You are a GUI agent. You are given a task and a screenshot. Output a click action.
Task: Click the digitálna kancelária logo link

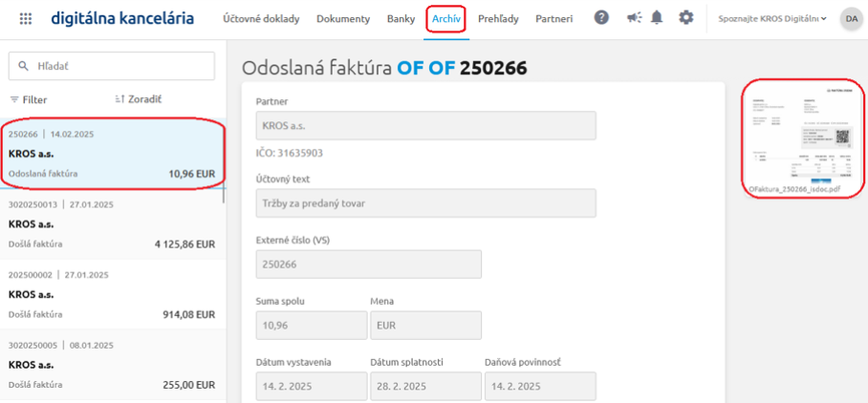coord(122,18)
